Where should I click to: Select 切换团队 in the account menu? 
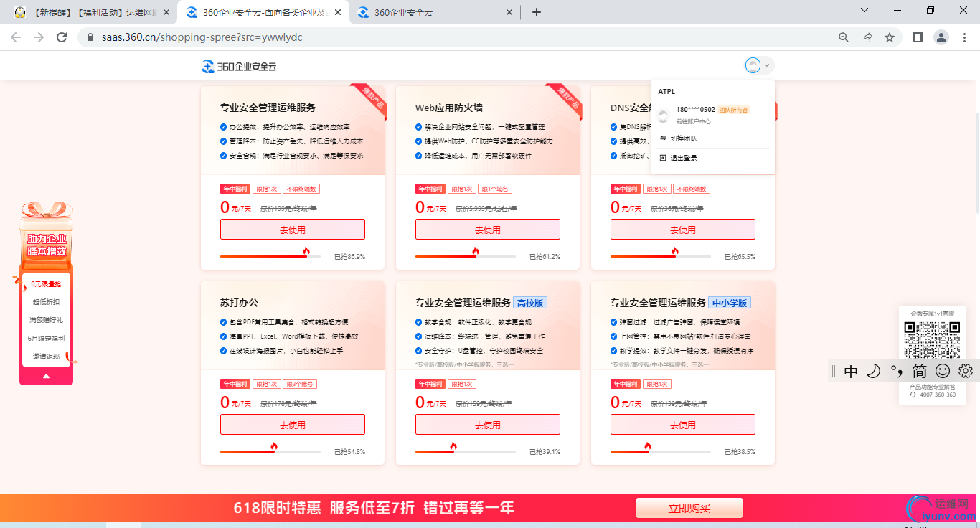pyautogui.click(x=684, y=138)
